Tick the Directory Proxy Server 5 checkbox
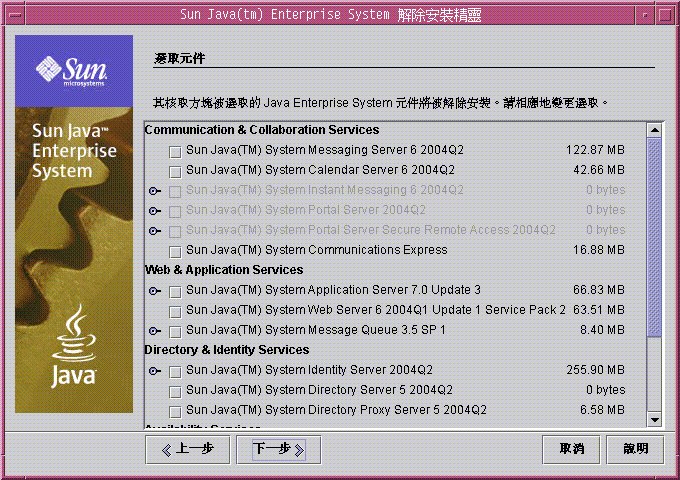This screenshot has width=680, height=480. pos(175,411)
